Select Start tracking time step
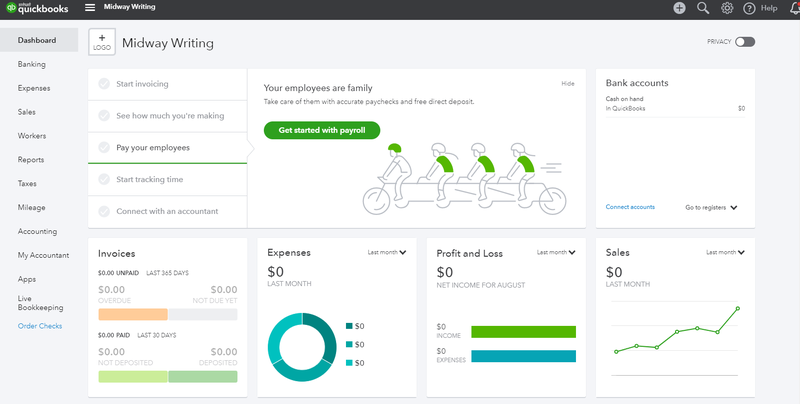800x404 pixels. click(167, 180)
